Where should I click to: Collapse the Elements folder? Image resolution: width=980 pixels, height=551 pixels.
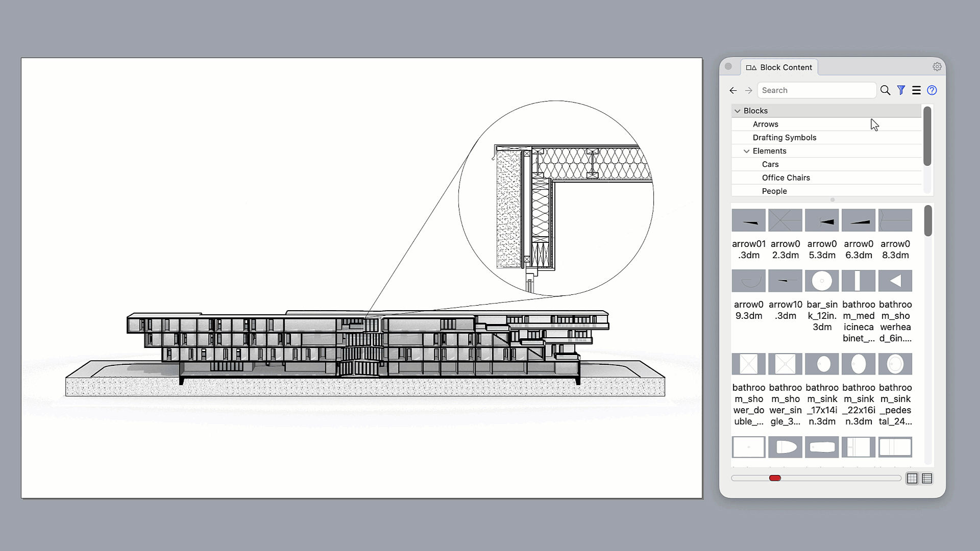tap(747, 151)
